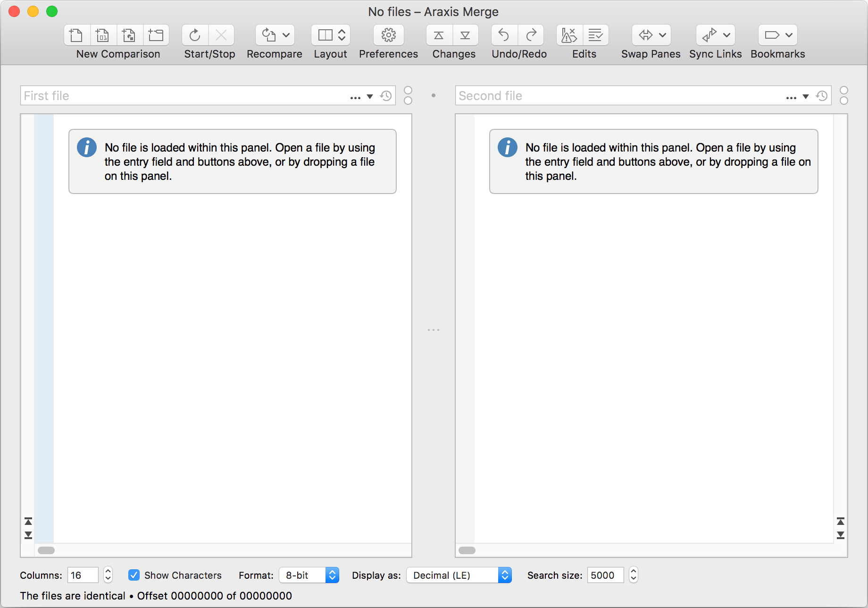868x608 pixels.
Task: Open the Display as Decimal (LE) menu
Action: point(459,575)
